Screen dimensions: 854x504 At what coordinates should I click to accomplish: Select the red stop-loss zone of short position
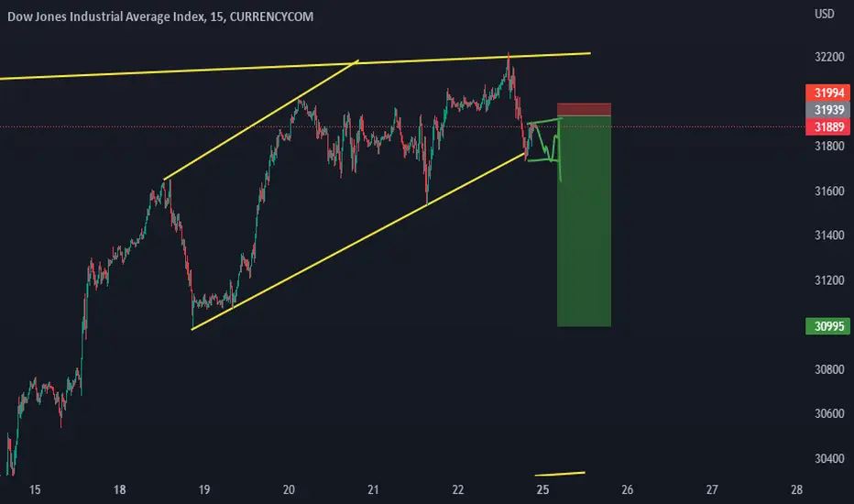point(584,110)
